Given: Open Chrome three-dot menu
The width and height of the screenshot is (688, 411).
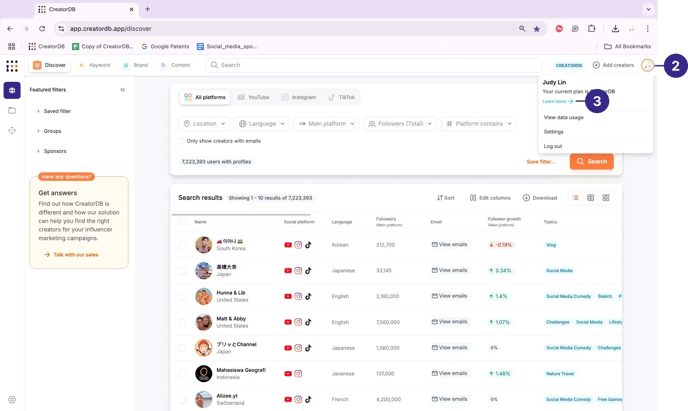Looking at the screenshot, I should (x=647, y=29).
